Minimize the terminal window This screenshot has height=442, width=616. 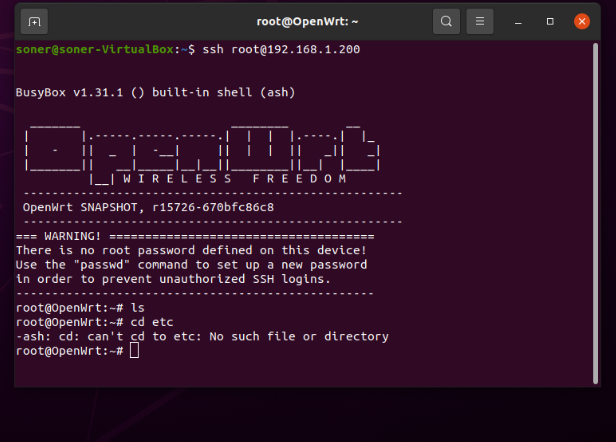tap(518, 22)
